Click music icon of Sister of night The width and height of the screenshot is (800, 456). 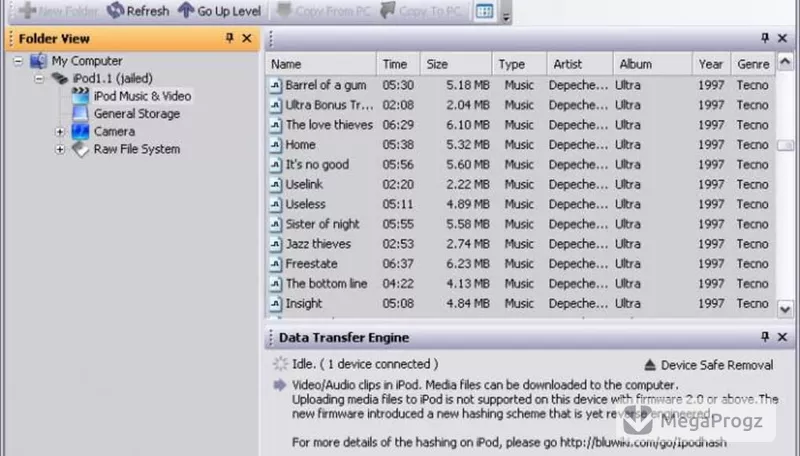276,224
